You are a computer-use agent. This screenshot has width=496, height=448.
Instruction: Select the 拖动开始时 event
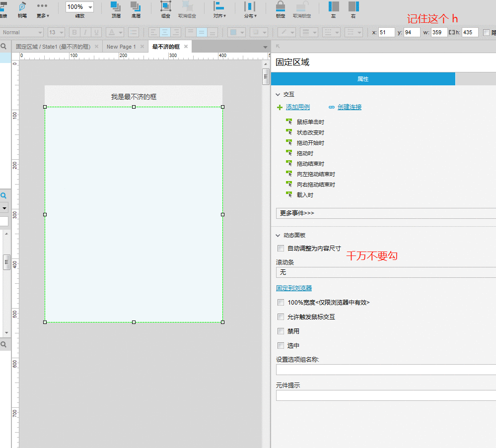pos(310,143)
